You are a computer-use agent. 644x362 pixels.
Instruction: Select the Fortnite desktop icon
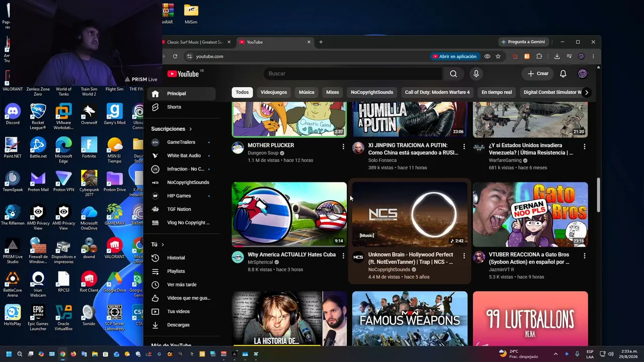(89, 148)
